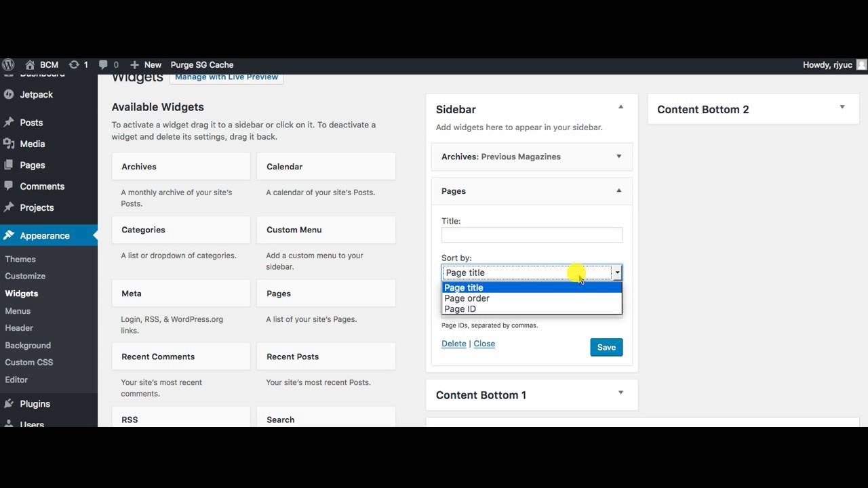Select the Calendar available widget
The width and height of the screenshot is (868, 488).
[326, 167]
